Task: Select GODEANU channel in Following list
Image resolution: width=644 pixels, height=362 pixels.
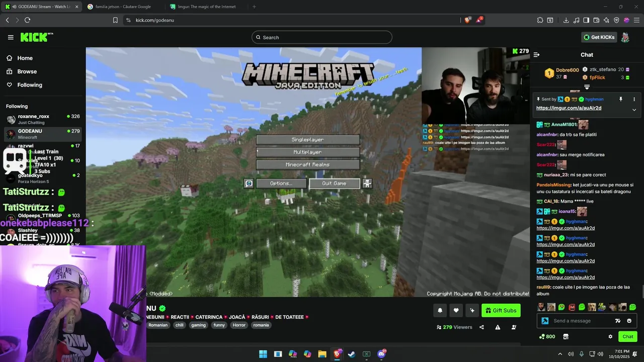Action: pyautogui.click(x=43, y=134)
